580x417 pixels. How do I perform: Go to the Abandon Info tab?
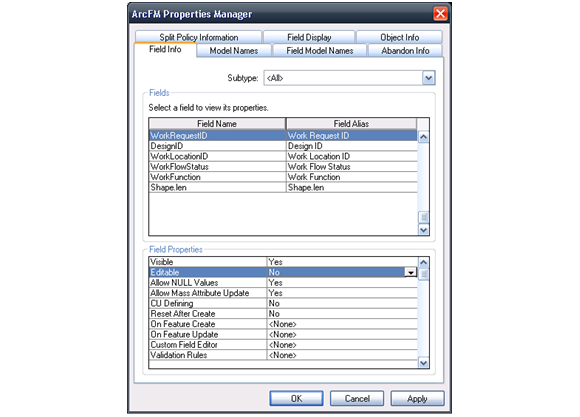tap(405, 51)
